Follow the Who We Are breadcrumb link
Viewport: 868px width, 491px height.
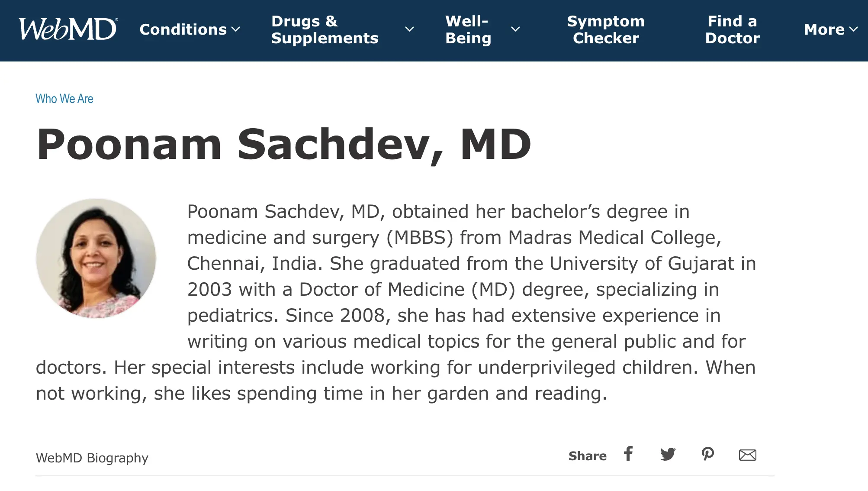coord(64,99)
